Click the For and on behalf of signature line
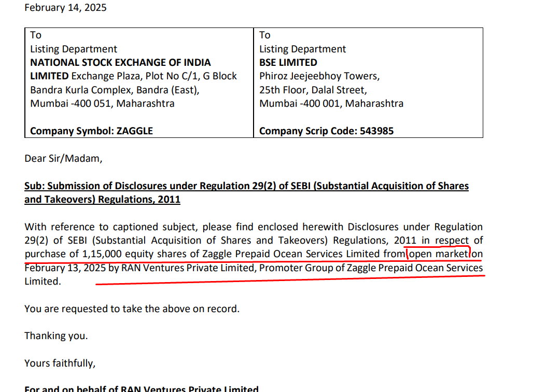This screenshot has width=560, height=392. point(141,388)
